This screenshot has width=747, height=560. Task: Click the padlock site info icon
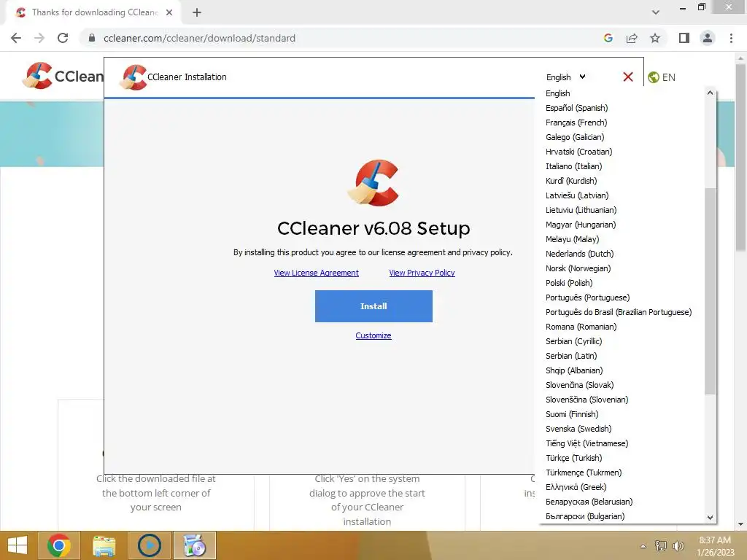(x=92, y=38)
